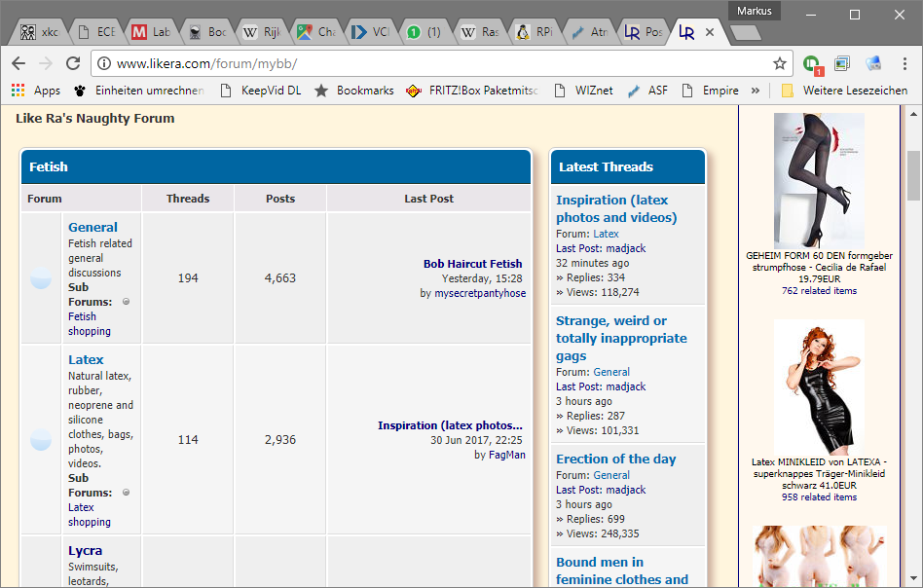The image size is (923, 588).
Task: Bookmark this page with the star icon
Action: (x=779, y=63)
